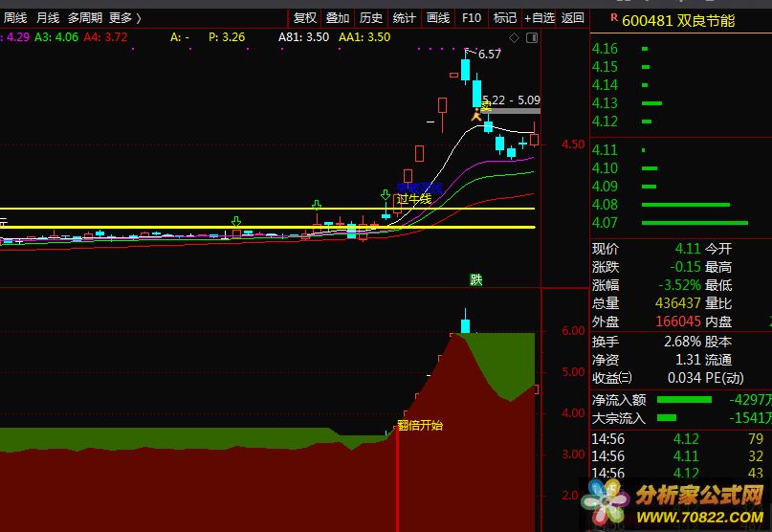Screen dimensions: 772x532
Task: Select the 14:56 tick with volume 32
Action: click(x=681, y=456)
